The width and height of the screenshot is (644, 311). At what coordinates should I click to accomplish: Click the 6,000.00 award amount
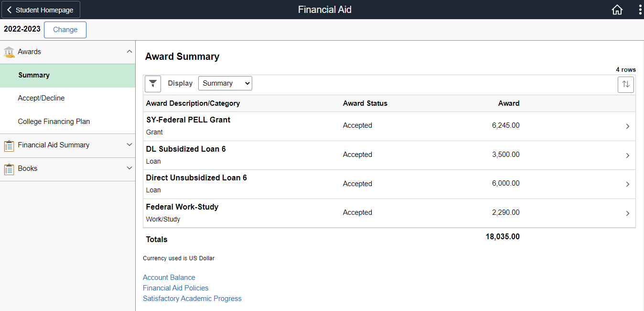[506, 183]
